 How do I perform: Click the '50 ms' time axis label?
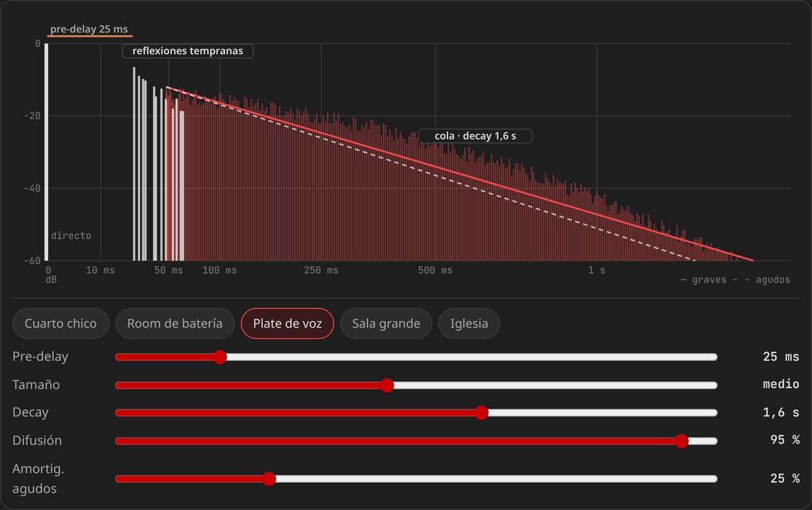pos(168,270)
